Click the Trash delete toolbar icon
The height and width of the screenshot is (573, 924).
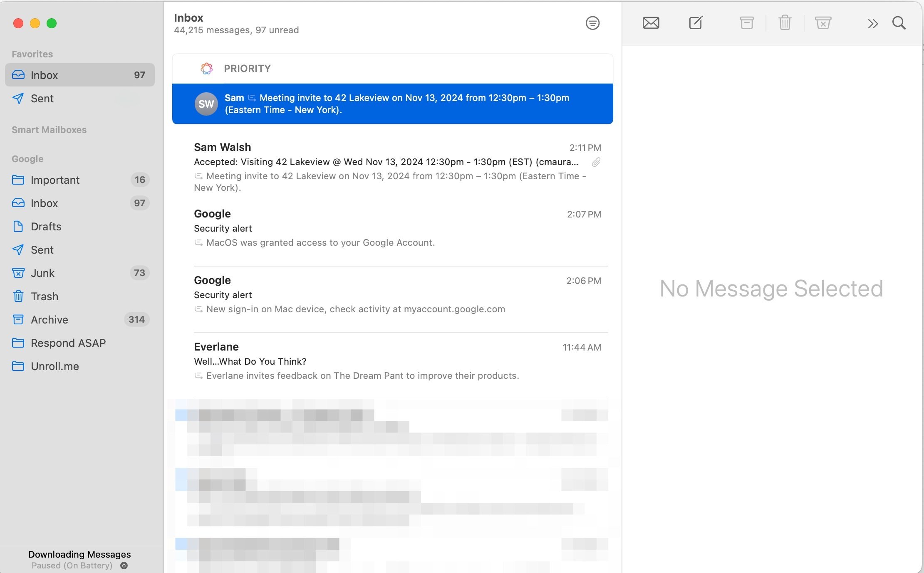point(785,23)
